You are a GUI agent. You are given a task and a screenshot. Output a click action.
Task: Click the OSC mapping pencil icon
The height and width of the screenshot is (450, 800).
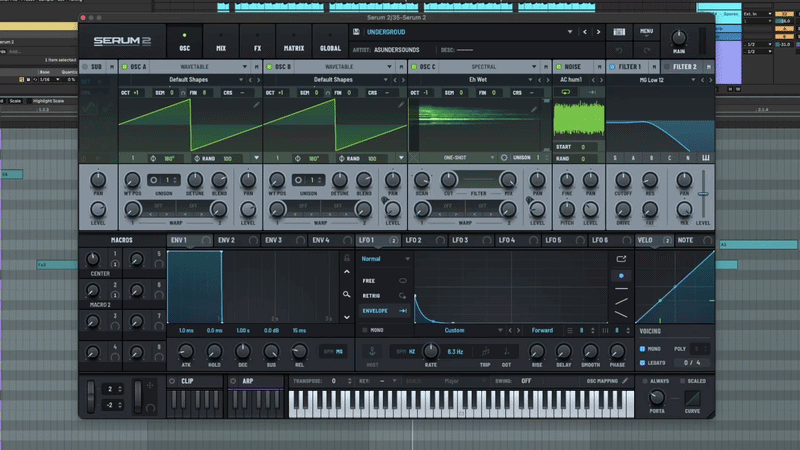coord(625,381)
